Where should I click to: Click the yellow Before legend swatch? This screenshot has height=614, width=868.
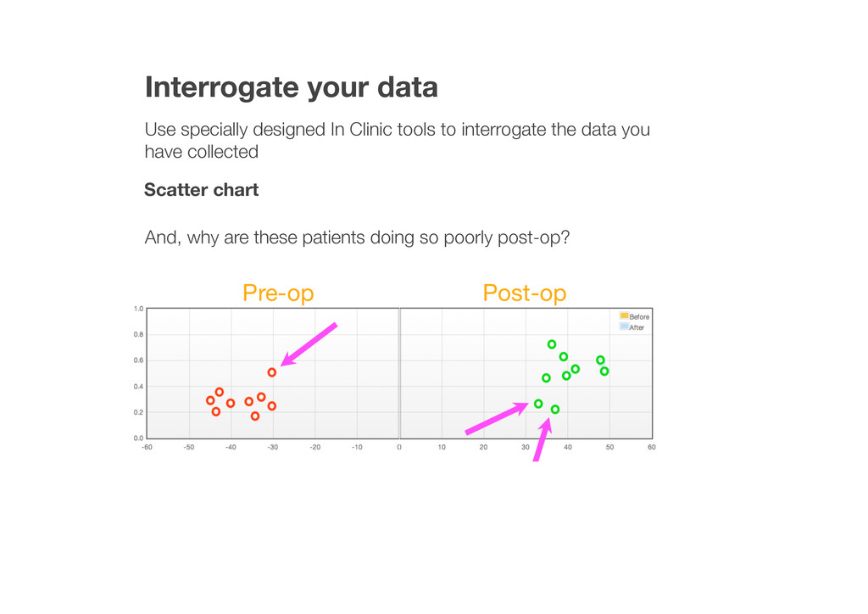click(624, 316)
